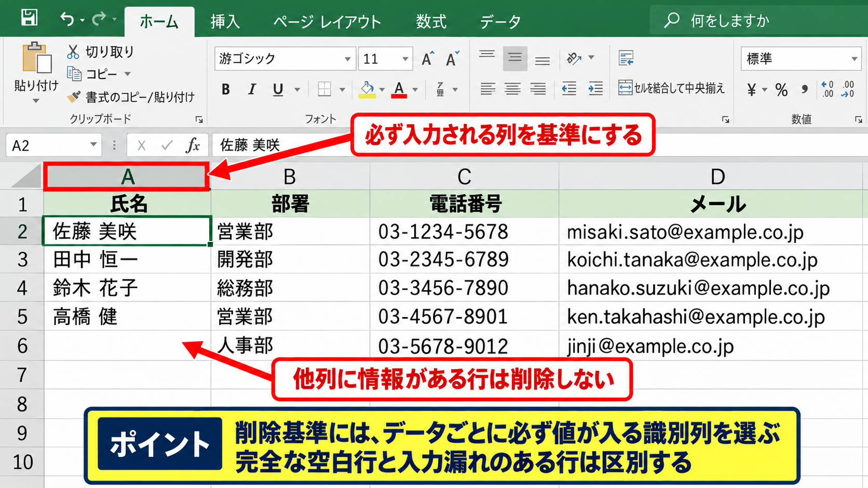Screen dimensions: 868x488
Task: Open the 標準 number format dropdown
Action: (x=854, y=59)
